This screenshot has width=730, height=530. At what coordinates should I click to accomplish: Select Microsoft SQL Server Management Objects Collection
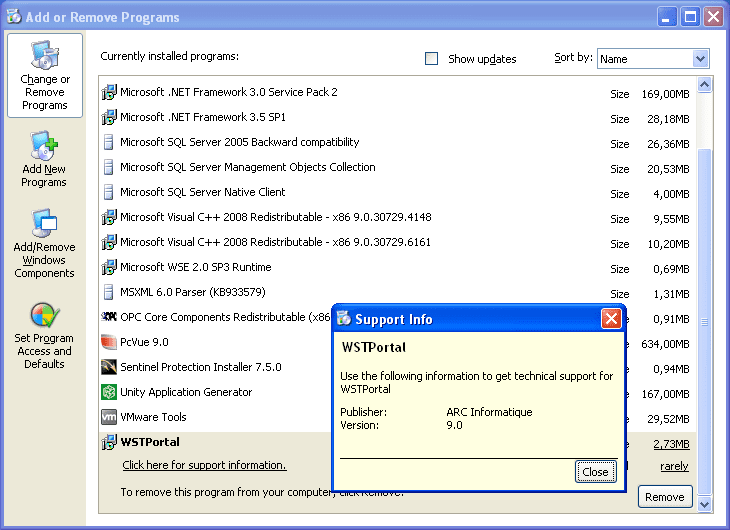click(x=248, y=167)
